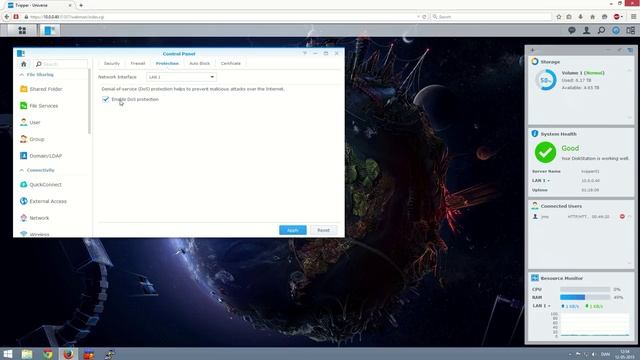The image size is (640, 360).
Task: Click Firefox bookmark star icon
Action: 559,17
